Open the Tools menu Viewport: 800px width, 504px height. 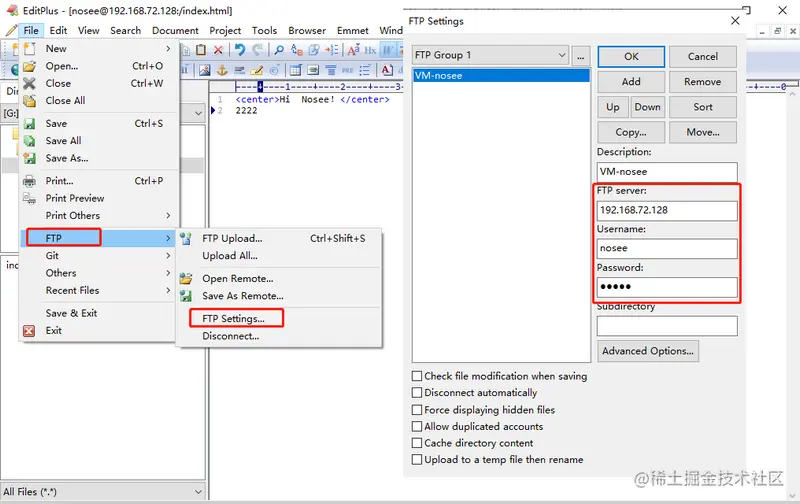tap(264, 31)
